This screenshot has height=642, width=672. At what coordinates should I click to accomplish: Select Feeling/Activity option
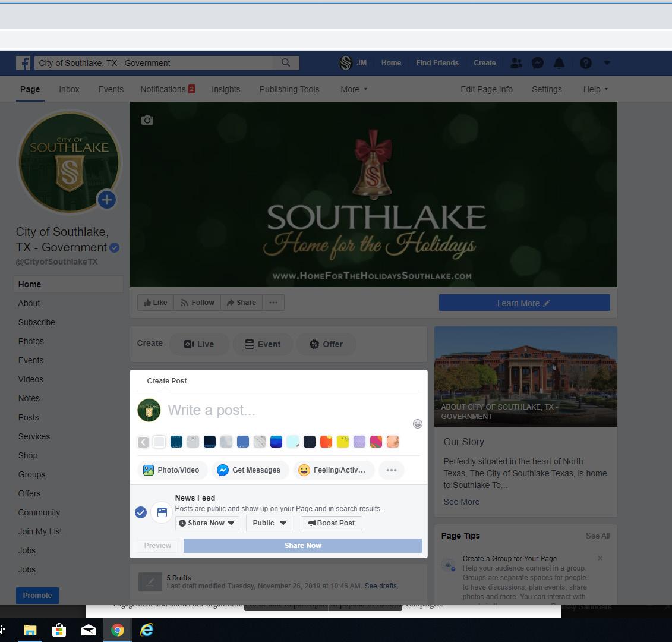333,470
